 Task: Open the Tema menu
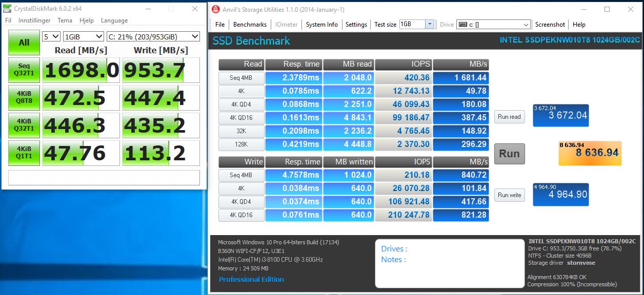65,20
